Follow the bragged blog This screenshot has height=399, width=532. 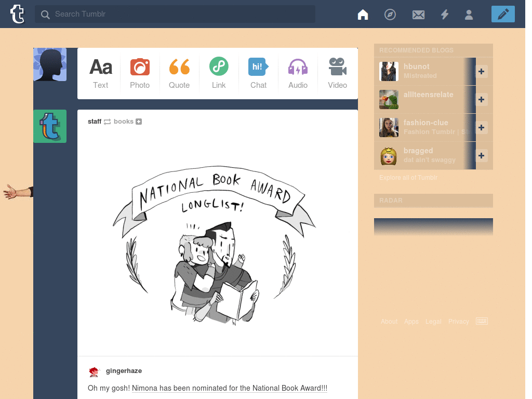481,155
